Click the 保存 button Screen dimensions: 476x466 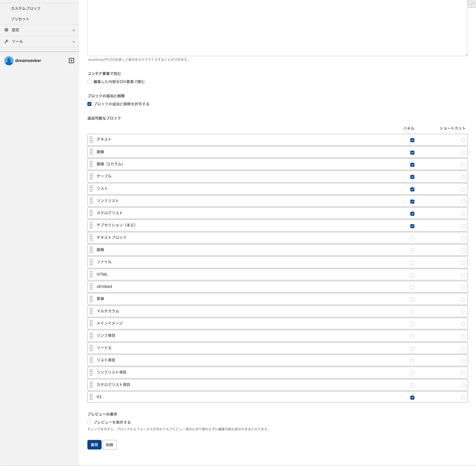click(x=94, y=445)
